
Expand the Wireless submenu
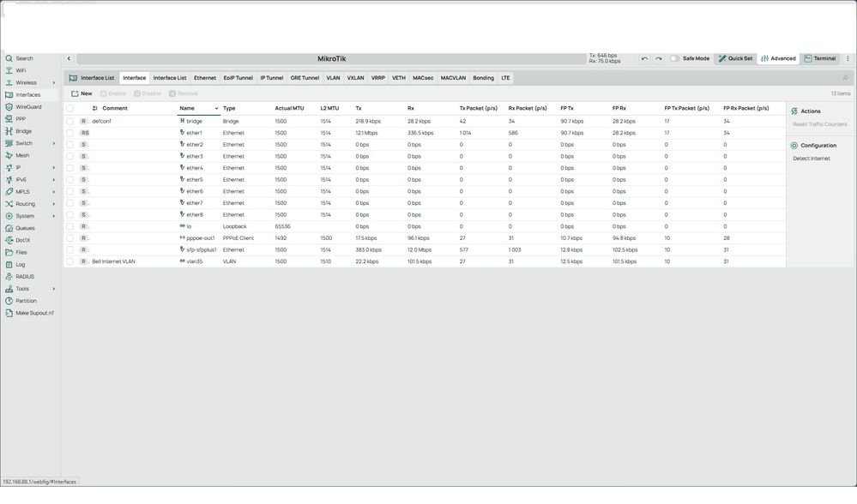(x=53, y=83)
